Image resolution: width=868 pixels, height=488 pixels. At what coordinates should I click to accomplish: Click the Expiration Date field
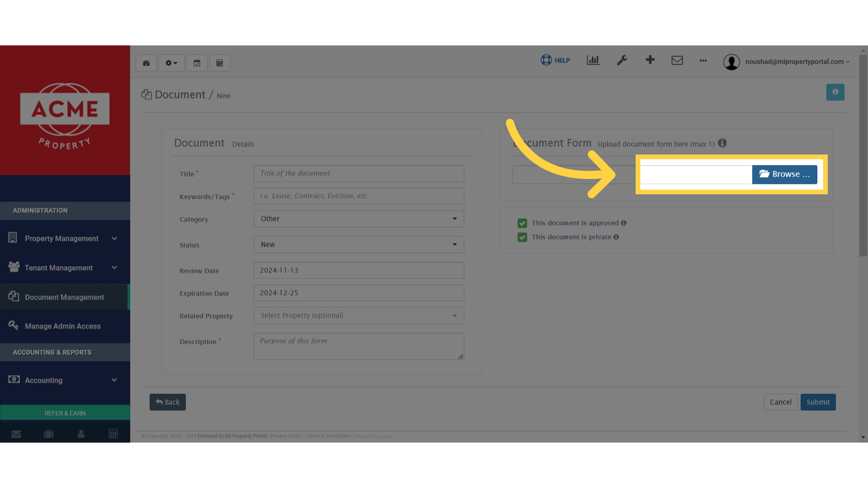point(359,293)
